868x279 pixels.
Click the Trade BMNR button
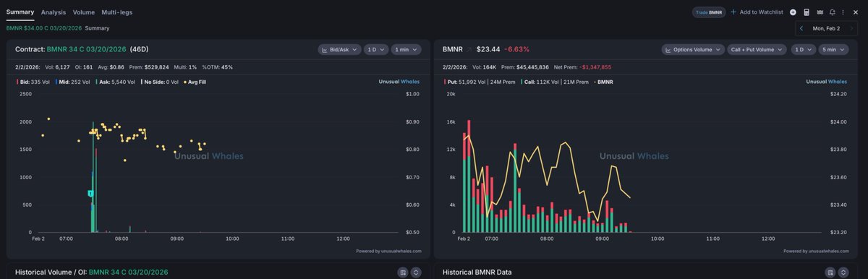[x=709, y=12]
